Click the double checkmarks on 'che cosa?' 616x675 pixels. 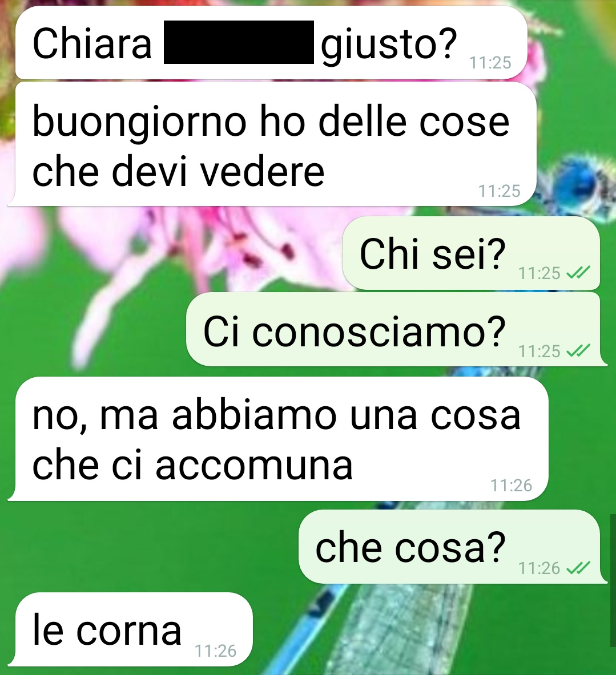[x=578, y=568]
